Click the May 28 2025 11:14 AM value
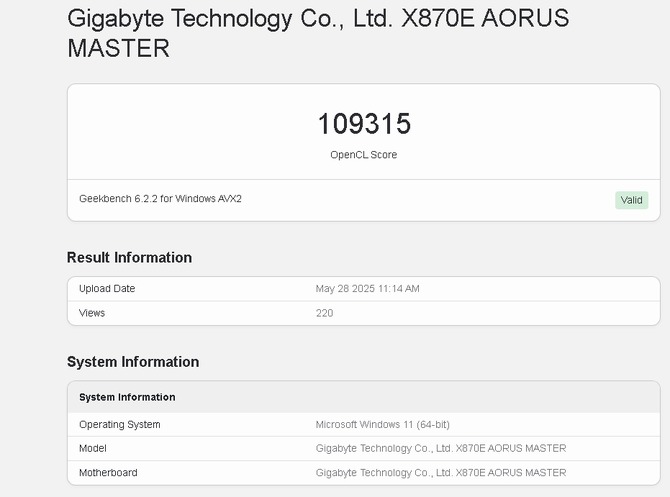The image size is (670, 497). click(x=367, y=289)
